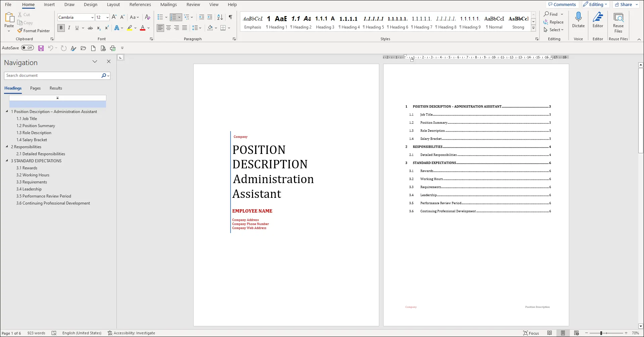This screenshot has height=337, width=644.
Task: Click the Cut icon in Clipboard
Action: pos(20,15)
